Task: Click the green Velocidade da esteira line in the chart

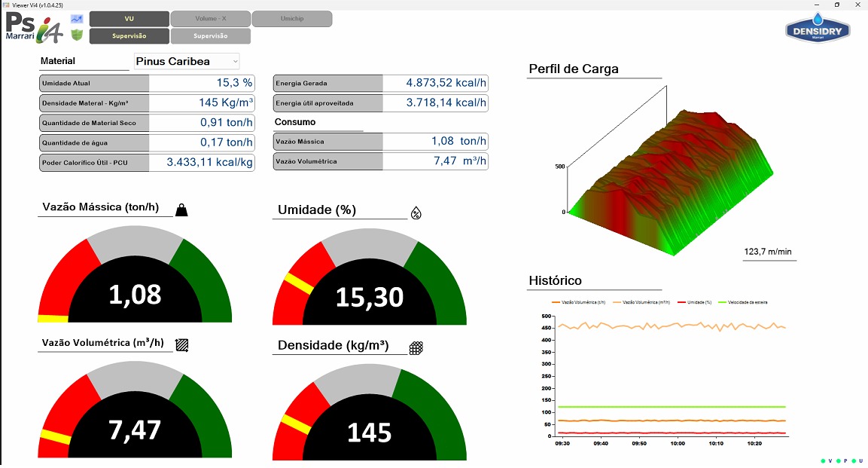Action: [x=672, y=407]
